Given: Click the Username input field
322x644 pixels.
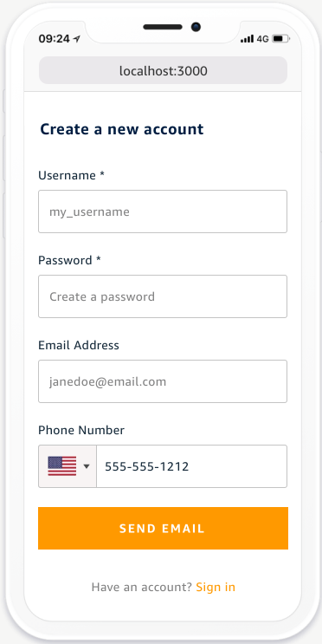Looking at the screenshot, I should tap(163, 211).
